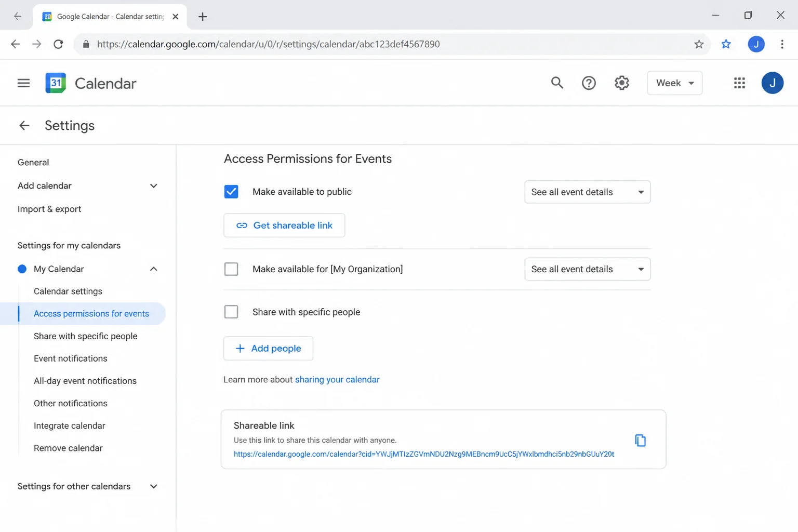The height and width of the screenshot is (532, 798).
Task: Select Calendar settings in sidebar
Action: 68,291
